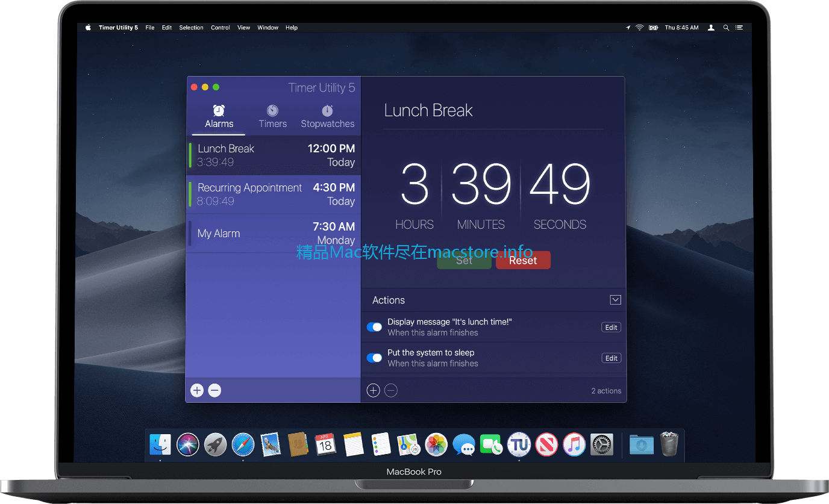Open News from the Dock
Viewport: 829px width, 504px height.
(x=546, y=444)
